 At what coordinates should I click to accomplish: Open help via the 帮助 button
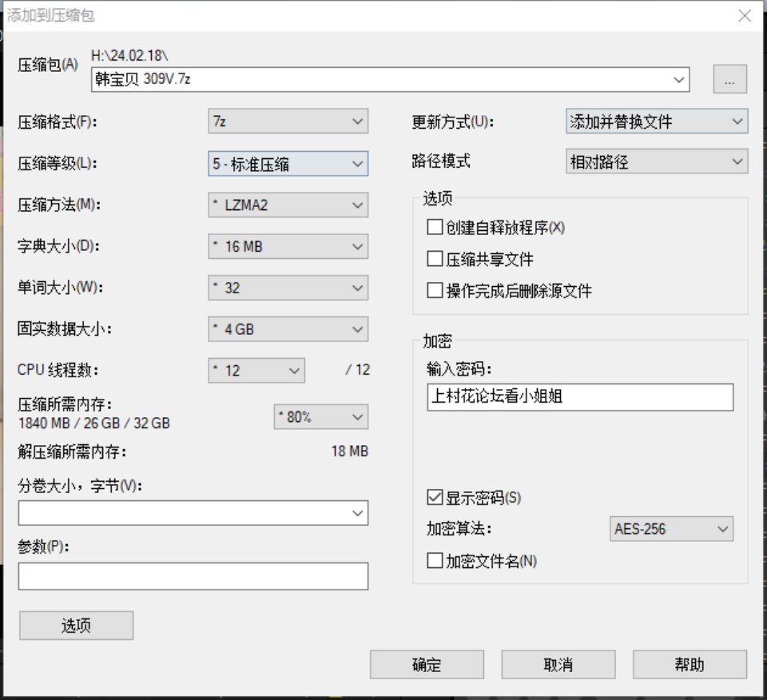(x=690, y=664)
